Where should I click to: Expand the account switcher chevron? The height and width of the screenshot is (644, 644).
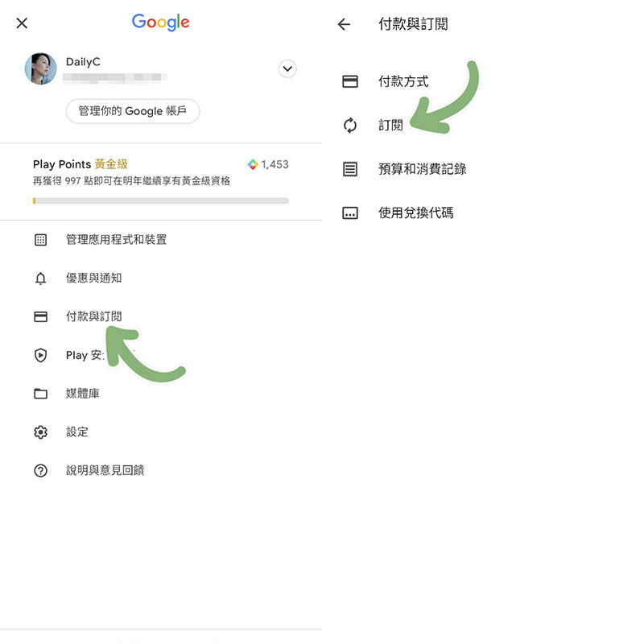click(x=287, y=68)
